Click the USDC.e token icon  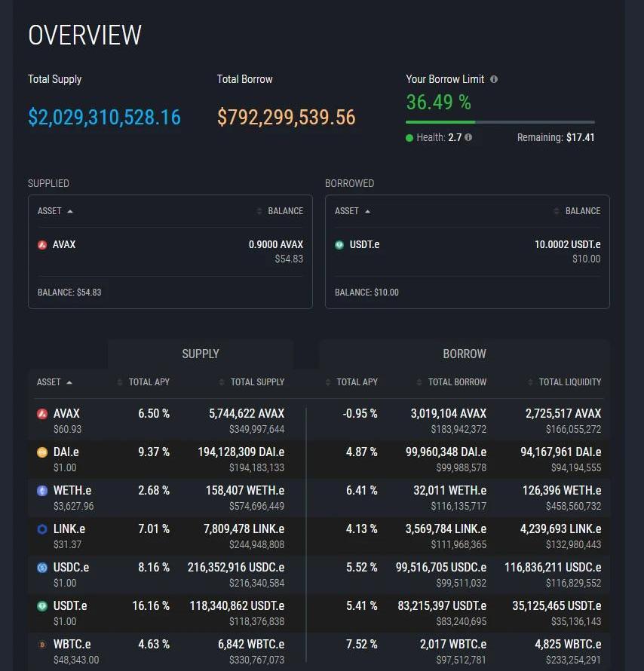tap(42, 568)
